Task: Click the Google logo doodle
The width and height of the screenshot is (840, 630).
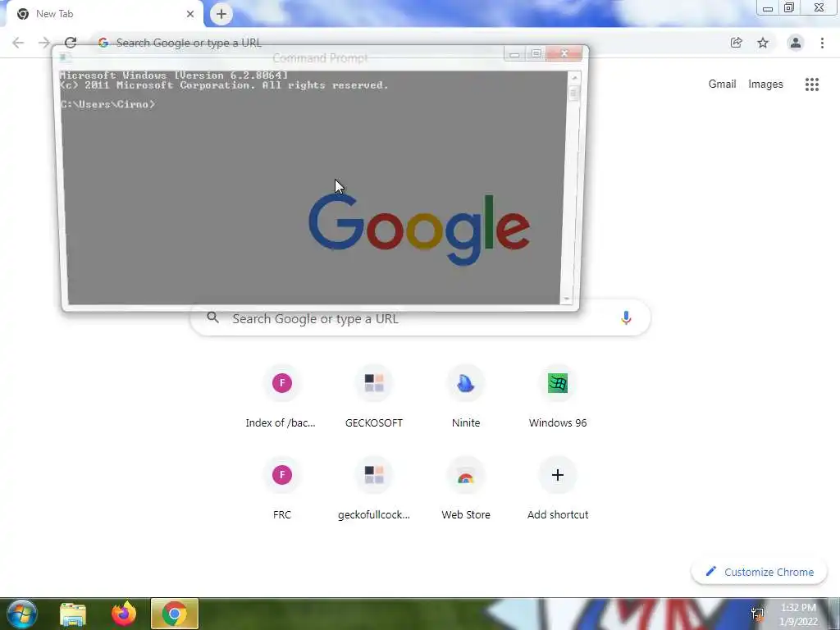Action: point(419,230)
